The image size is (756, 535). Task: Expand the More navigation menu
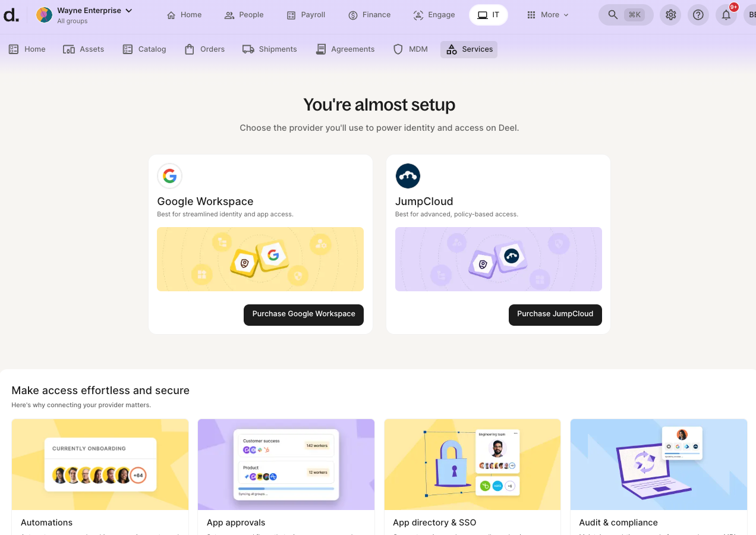tap(547, 15)
